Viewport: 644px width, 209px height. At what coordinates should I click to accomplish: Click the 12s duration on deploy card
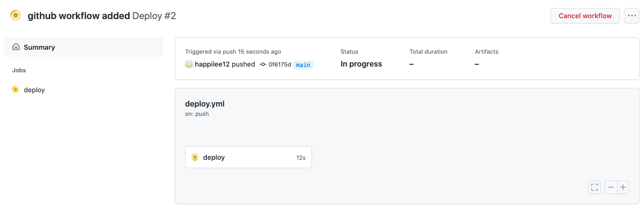pyautogui.click(x=301, y=158)
